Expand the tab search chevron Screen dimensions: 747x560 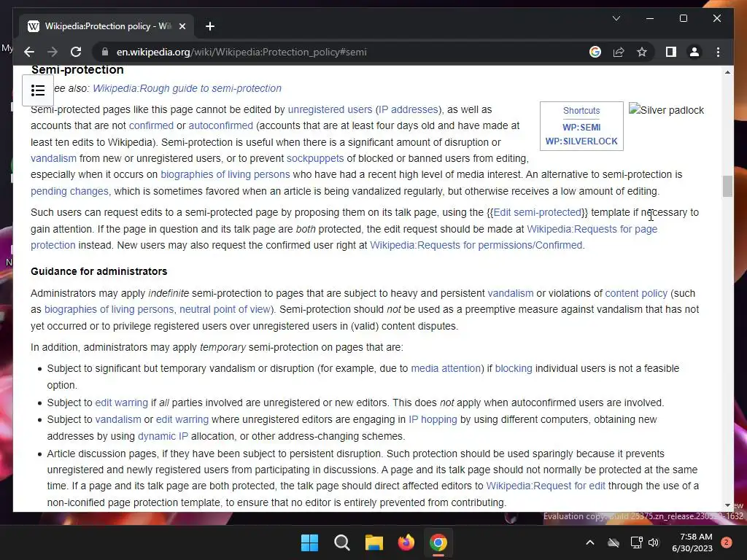(616, 18)
